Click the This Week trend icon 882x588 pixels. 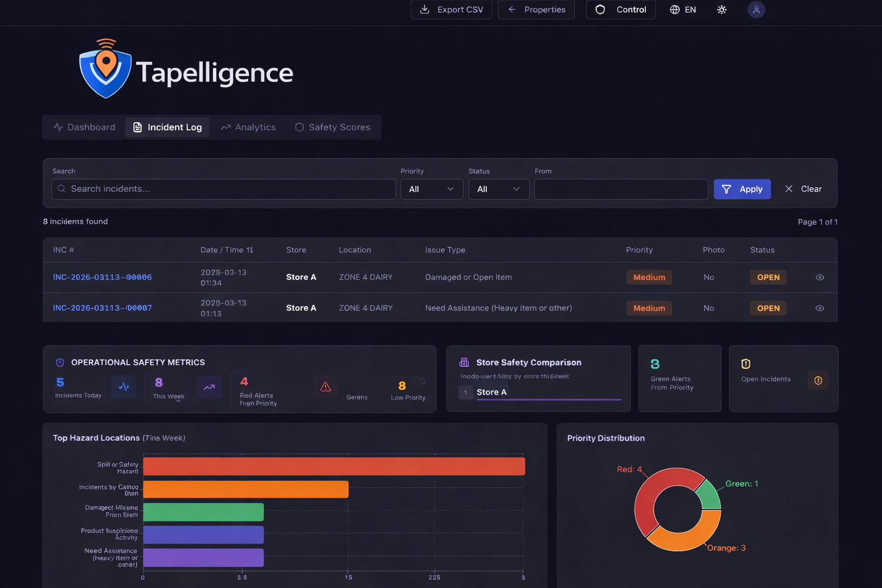pos(209,387)
